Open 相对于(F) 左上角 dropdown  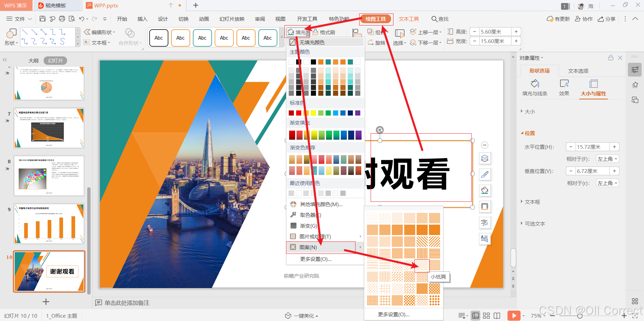pyautogui.click(x=607, y=159)
